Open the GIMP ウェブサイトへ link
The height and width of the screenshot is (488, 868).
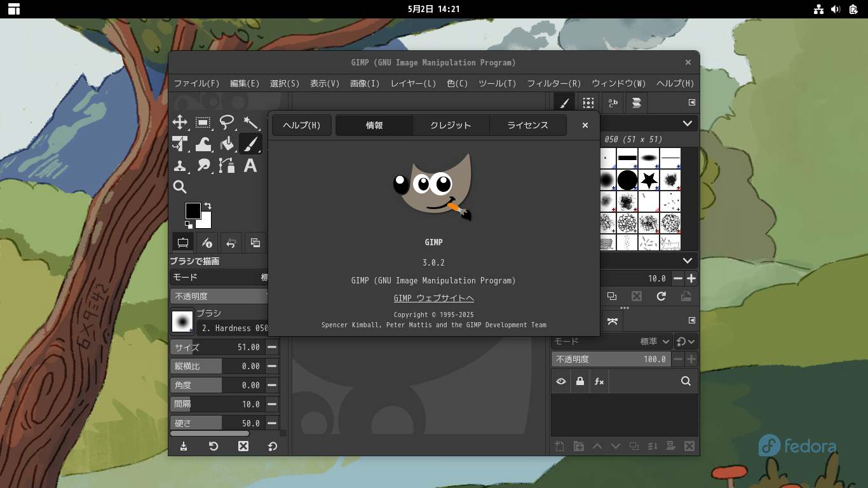(x=433, y=299)
